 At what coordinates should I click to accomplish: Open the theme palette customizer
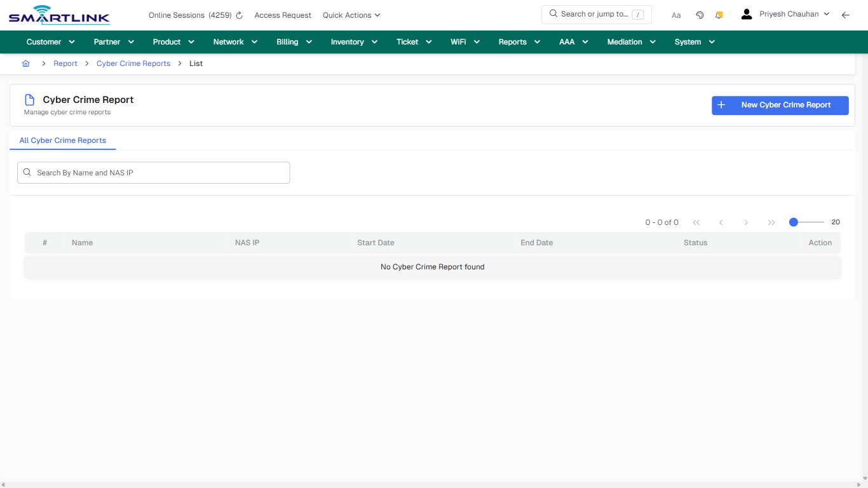click(x=700, y=15)
